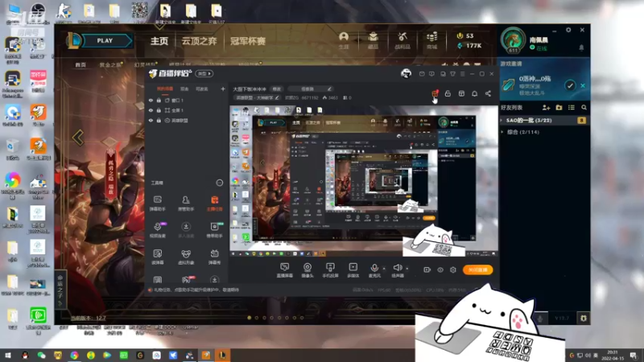Open the red gift box icon
Screen dimensions: 644x362
(x=435, y=93)
